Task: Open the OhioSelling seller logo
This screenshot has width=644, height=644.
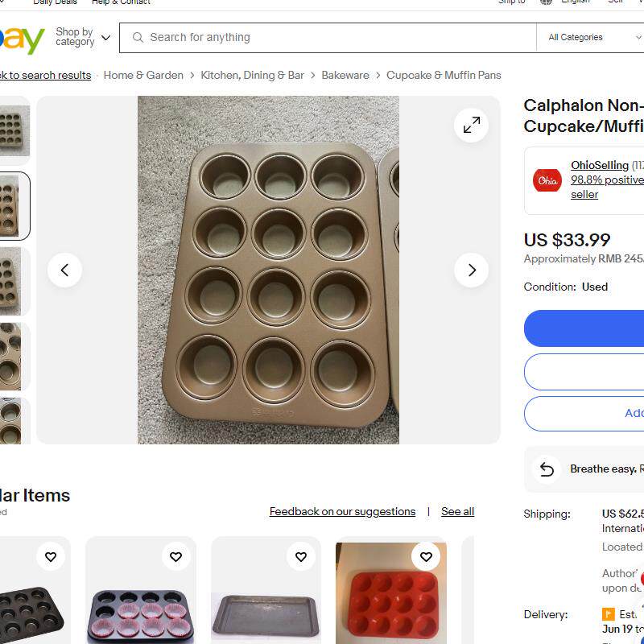Action: (547, 180)
